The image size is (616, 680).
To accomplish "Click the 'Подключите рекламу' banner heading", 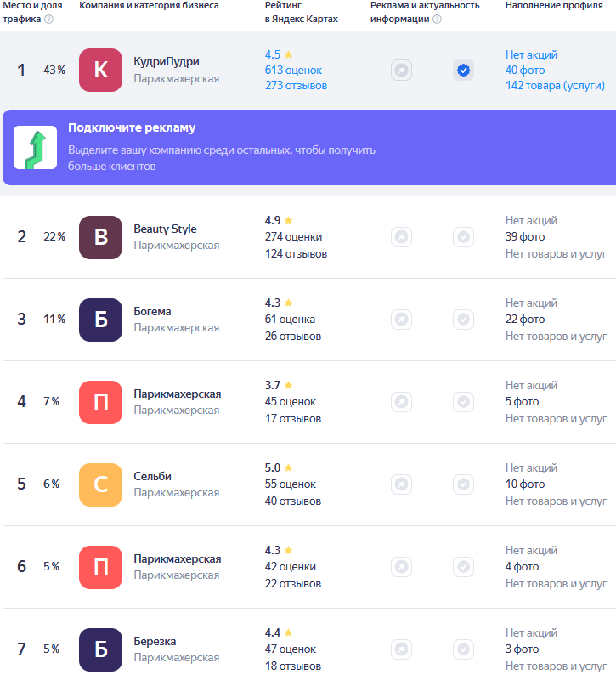I will pos(132,128).
